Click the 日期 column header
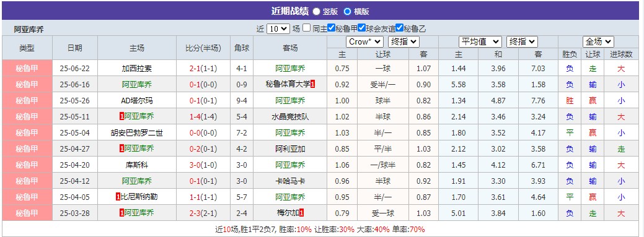The image size is (644, 237). click(x=75, y=48)
